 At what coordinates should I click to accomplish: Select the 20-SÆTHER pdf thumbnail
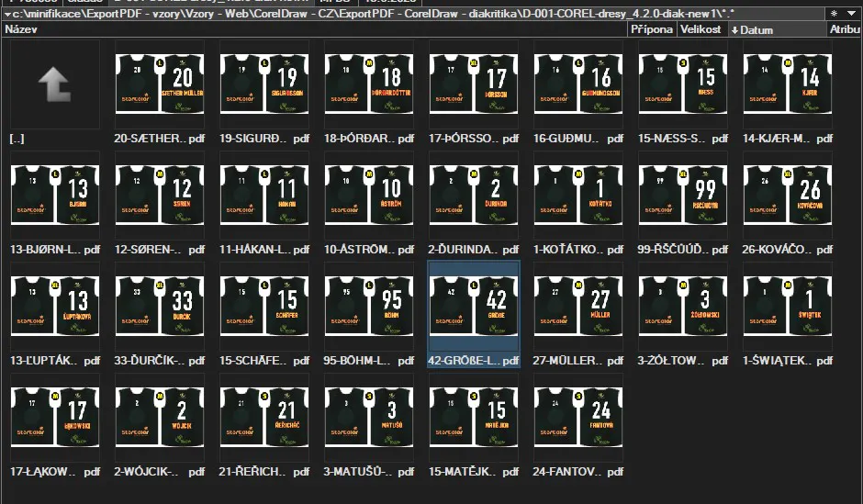point(160,84)
